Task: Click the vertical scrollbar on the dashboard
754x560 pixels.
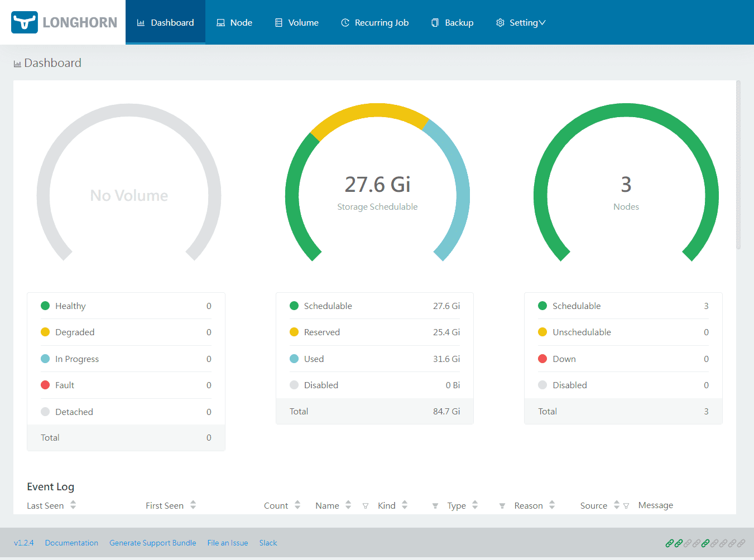Action: point(738,165)
